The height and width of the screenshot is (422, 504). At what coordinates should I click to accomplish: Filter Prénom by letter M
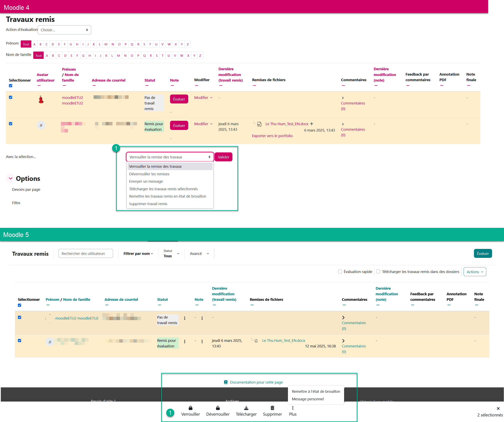coord(106,44)
